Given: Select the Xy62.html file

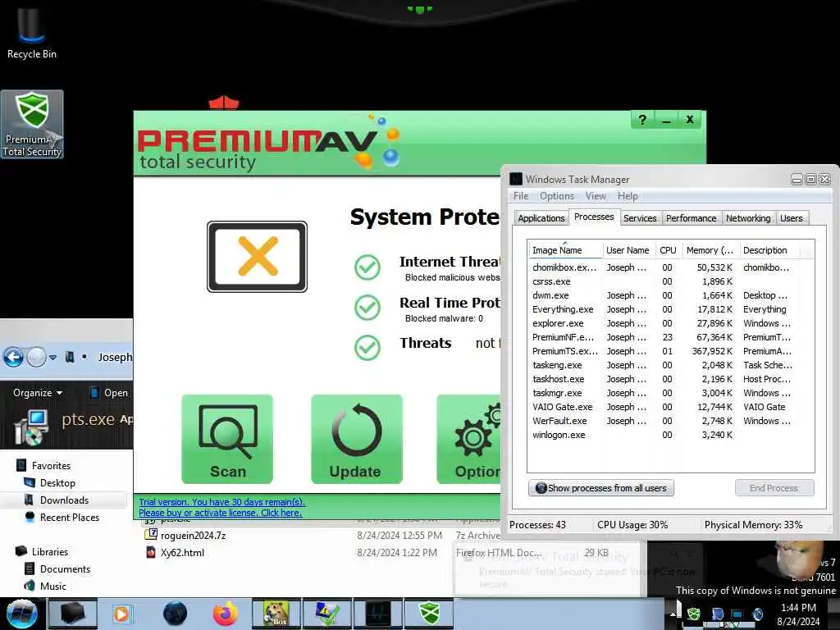Looking at the screenshot, I should click(x=182, y=552).
